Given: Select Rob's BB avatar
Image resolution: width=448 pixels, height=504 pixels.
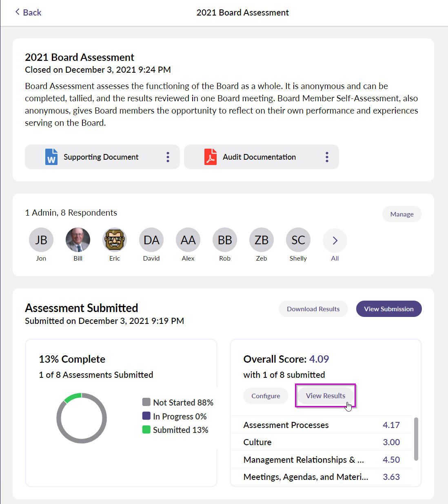Looking at the screenshot, I should (x=225, y=240).
